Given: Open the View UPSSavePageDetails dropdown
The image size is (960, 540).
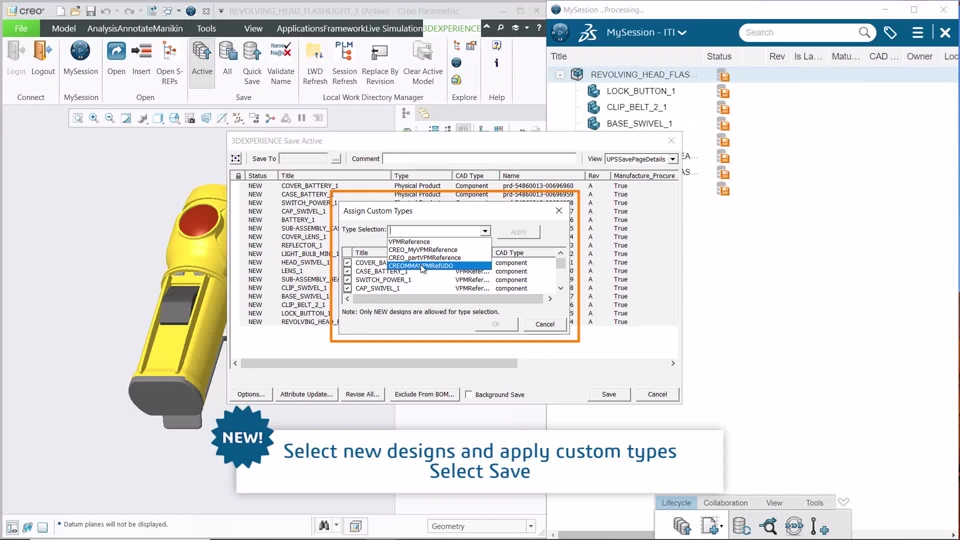Looking at the screenshot, I should pos(672,159).
